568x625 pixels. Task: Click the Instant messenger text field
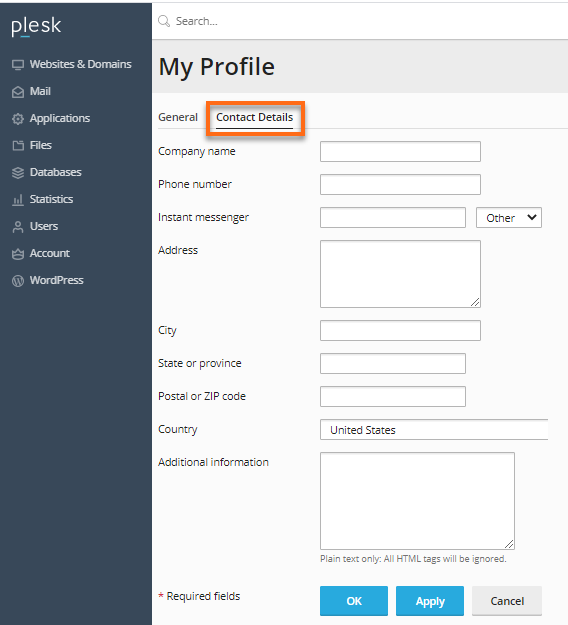(x=393, y=218)
